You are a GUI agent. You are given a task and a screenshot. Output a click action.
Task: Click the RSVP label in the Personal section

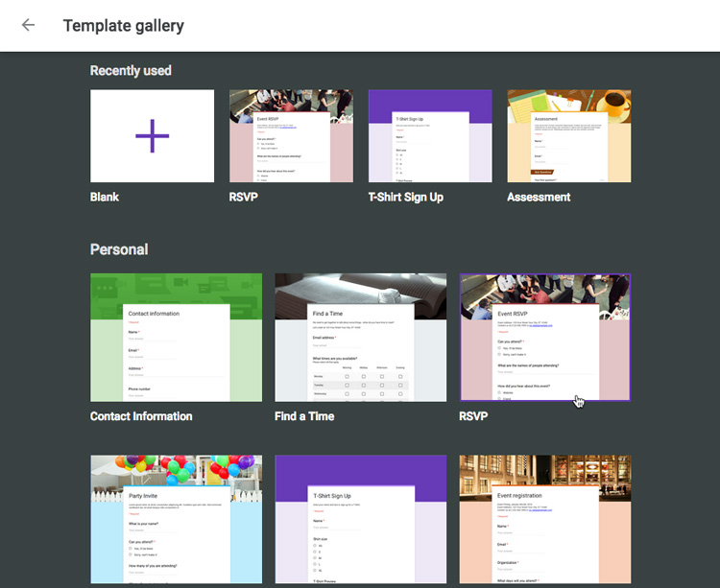click(473, 416)
